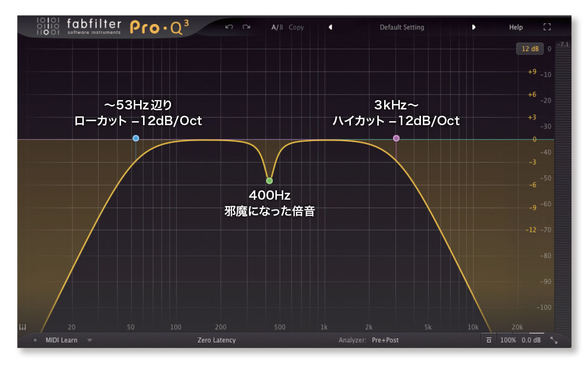Toggle the A/B state switch
Screen dimensions: 588x366
[x=277, y=27]
